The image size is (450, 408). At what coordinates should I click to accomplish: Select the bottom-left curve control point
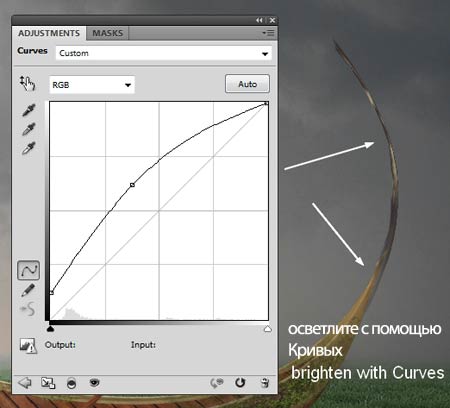point(52,293)
